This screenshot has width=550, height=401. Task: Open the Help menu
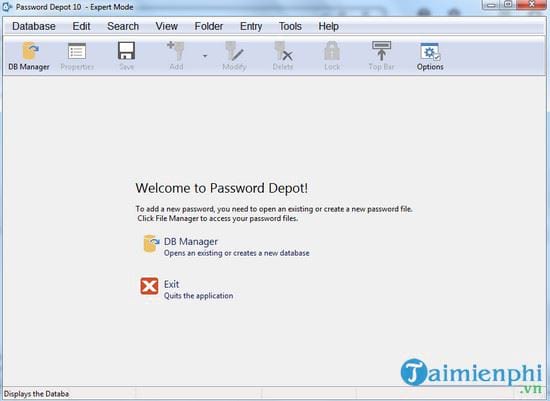[x=329, y=26]
